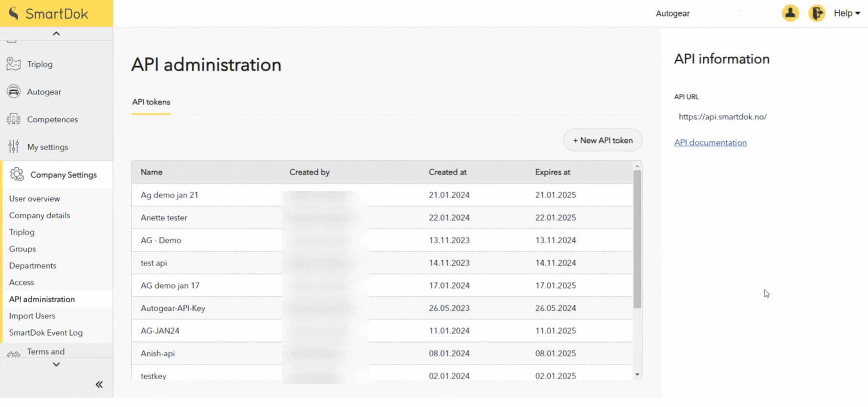Go to Import Users page
868x407 pixels.
[x=32, y=316]
